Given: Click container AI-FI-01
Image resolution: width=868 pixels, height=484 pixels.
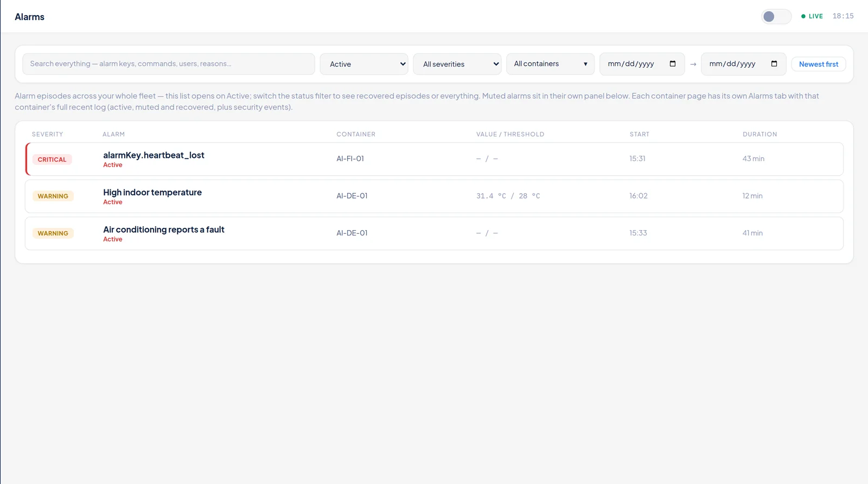Looking at the screenshot, I should coord(350,158).
